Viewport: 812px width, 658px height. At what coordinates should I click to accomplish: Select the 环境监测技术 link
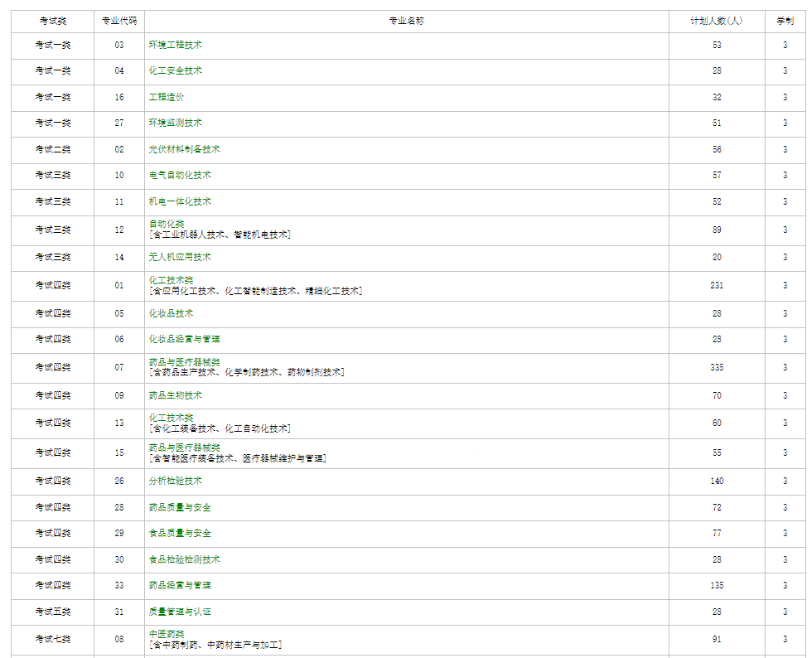(175, 123)
